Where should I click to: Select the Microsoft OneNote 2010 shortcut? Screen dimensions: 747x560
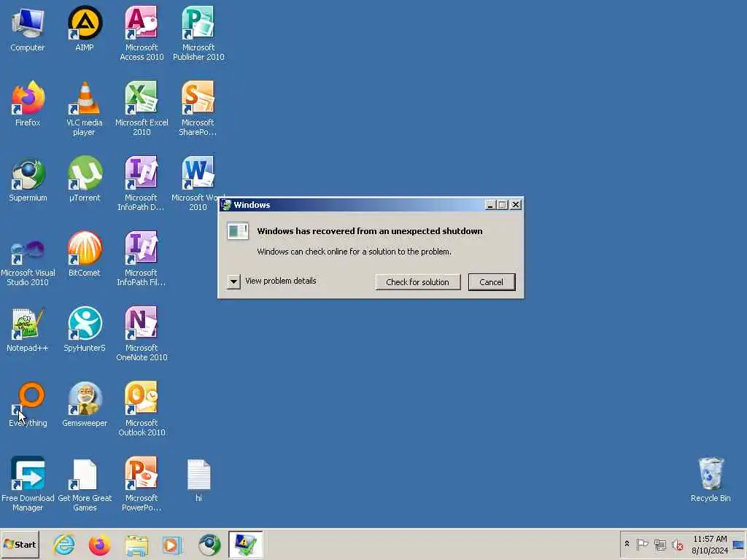pyautogui.click(x=142, y=334)
